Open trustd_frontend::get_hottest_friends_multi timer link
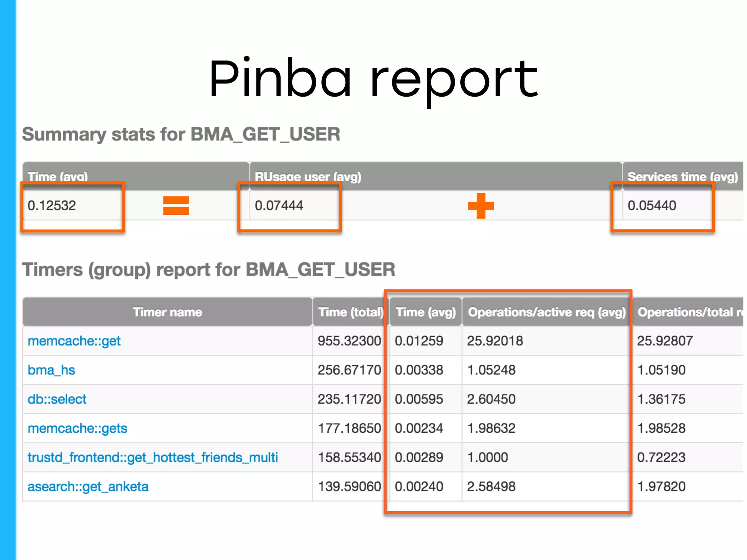 (x=153, y=458)
